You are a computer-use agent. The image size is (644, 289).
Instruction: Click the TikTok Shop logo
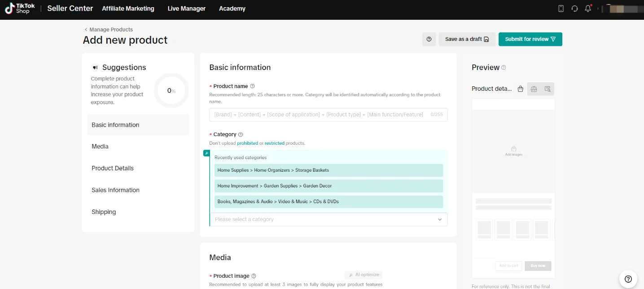[x=20, y=9]
